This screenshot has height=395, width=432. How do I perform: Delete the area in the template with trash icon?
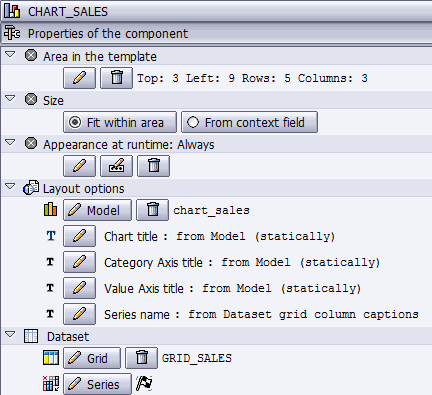coord(116,78)
